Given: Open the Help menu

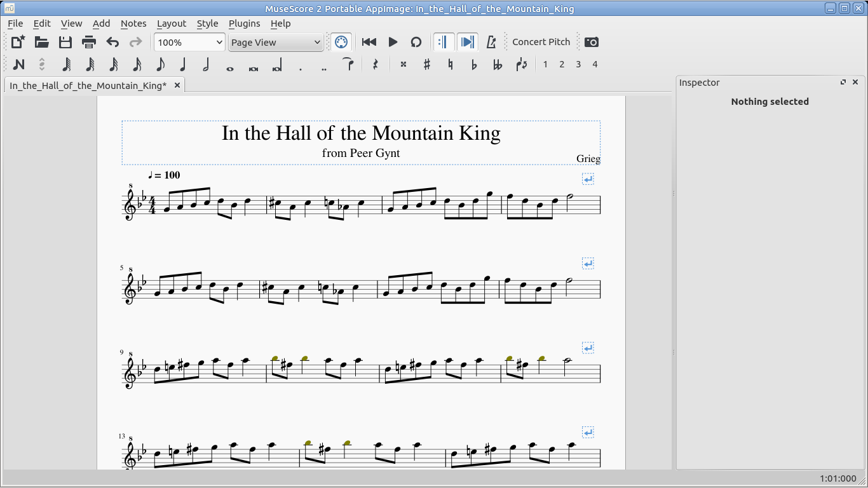Looking at the screenshot, I should point(280,24).
